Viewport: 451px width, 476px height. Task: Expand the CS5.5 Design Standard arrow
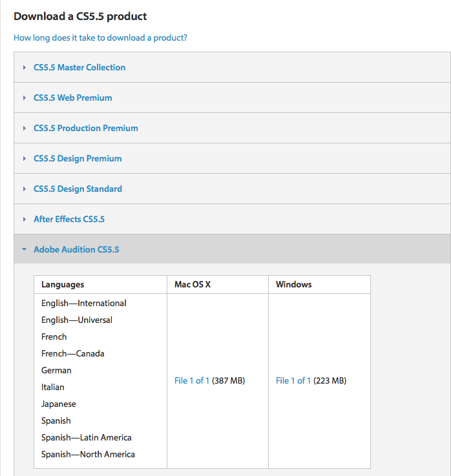click(25, 189)
